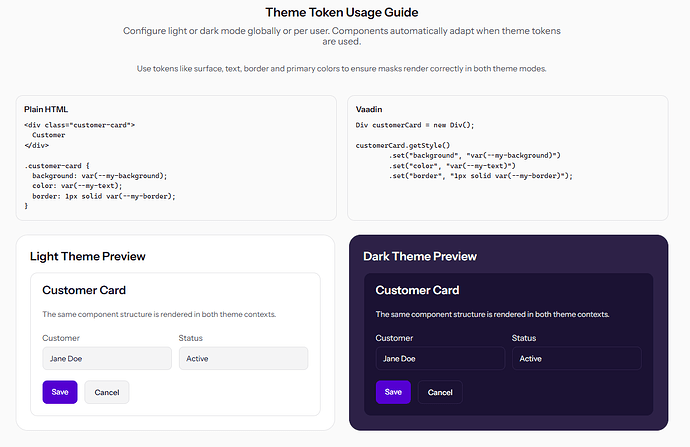Viewport: 690px width, 447px height.
Task: Click the Status label in dark preview
Action: [524, 338]
